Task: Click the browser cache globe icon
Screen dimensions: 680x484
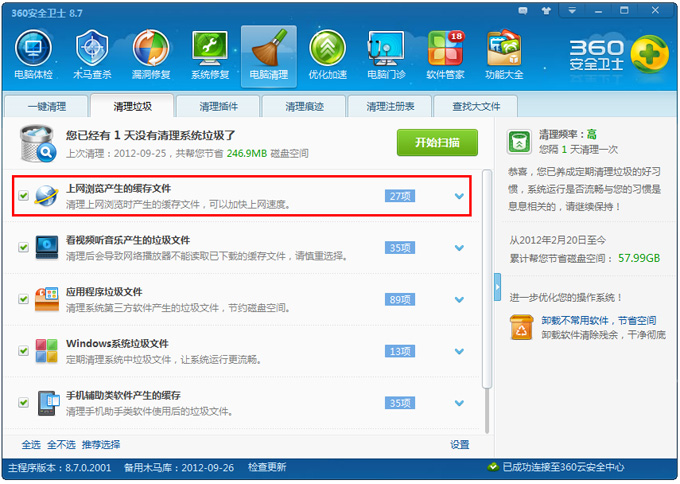Action: click(x=46, y=196)
